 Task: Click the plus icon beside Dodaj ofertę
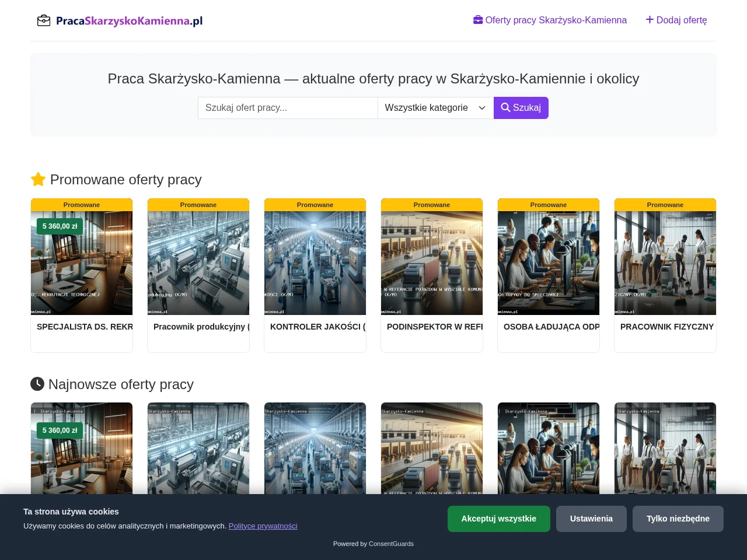point(650,20)
